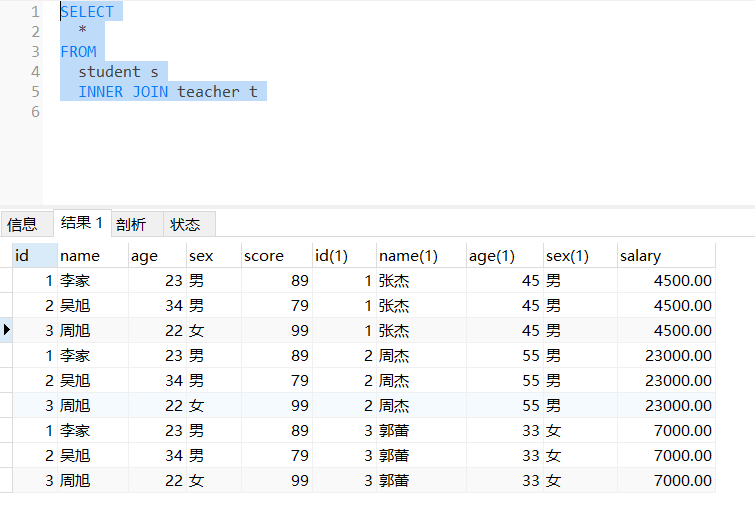Select the salary cell in the first result row
Viewport: 755px width, 506px height.
tap(665, 280)
